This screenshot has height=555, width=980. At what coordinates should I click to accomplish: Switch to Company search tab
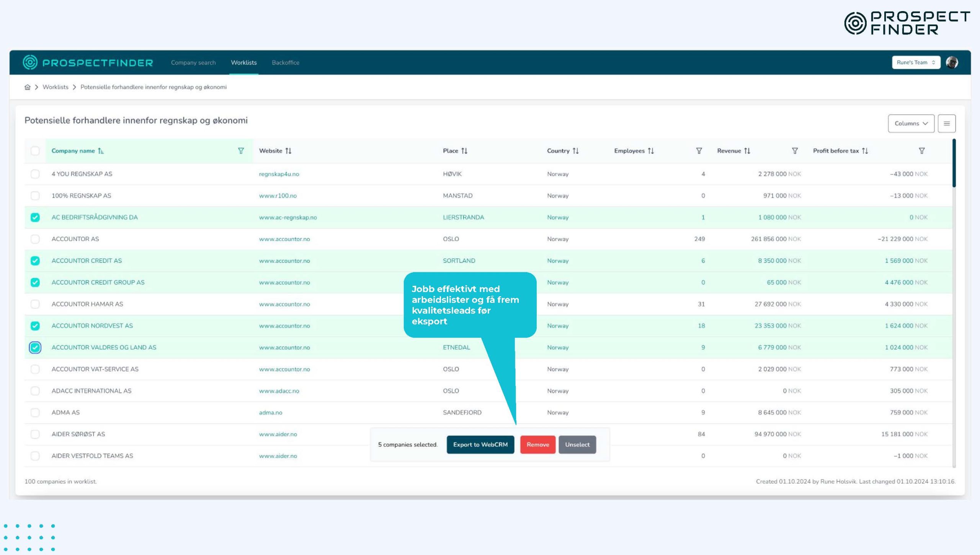coord(193,63)
